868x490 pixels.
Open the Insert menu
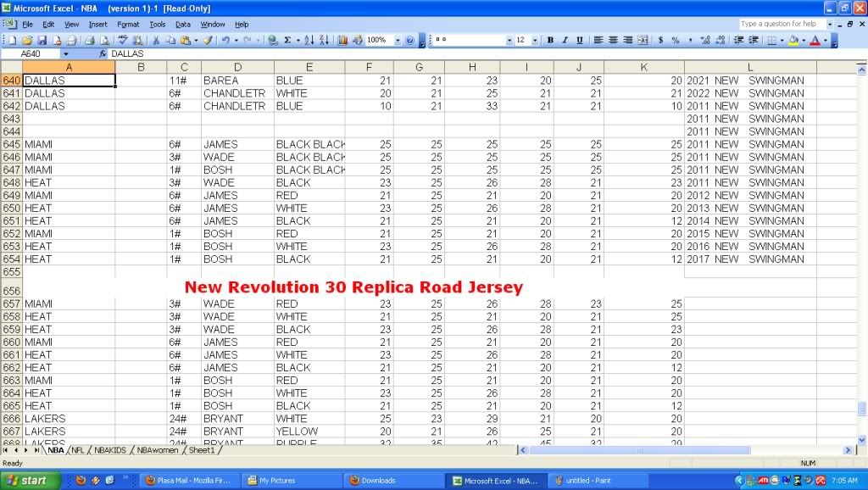[x=98, y=25]
